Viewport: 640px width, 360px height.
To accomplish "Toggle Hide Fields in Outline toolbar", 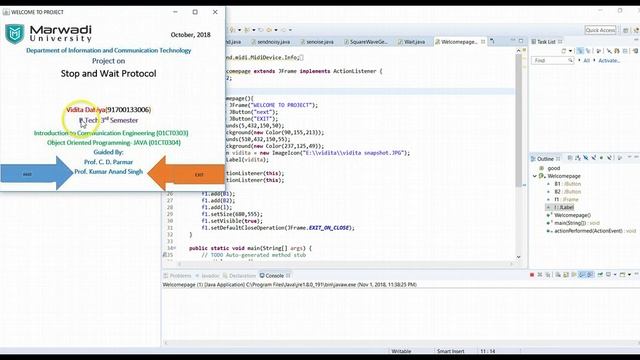I will point(586,158).
